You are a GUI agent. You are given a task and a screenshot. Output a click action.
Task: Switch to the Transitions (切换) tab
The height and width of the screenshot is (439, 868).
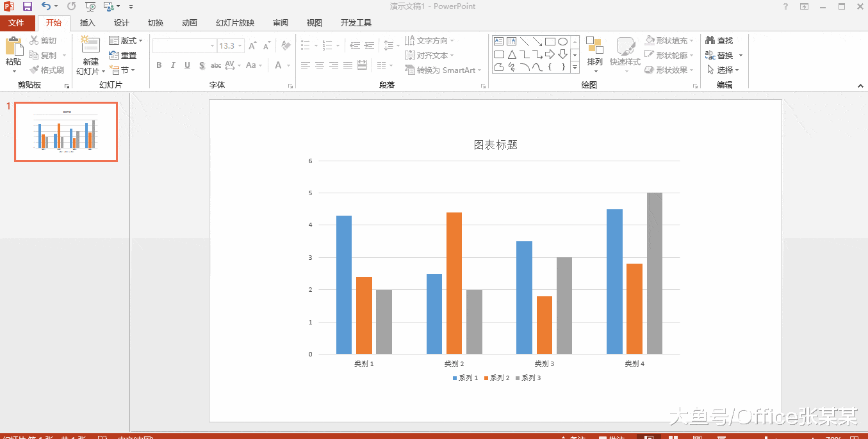pyautogui.click(x=156, y=23)
